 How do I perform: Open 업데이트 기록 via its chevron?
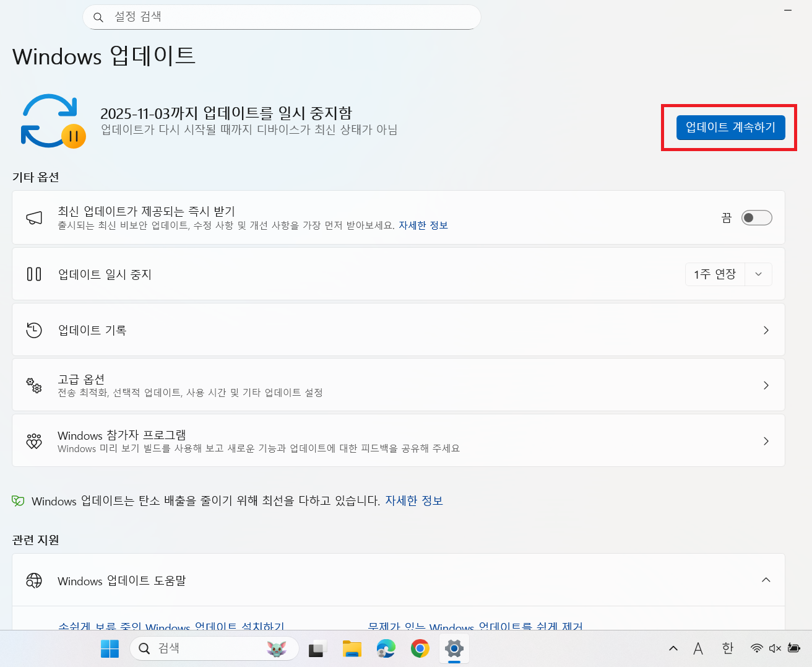click(766, 330)
